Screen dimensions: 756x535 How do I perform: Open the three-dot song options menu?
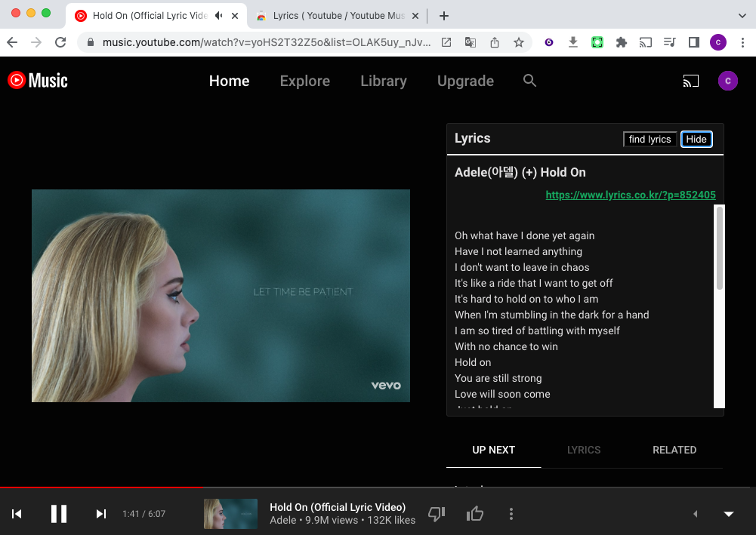point(511,514)
